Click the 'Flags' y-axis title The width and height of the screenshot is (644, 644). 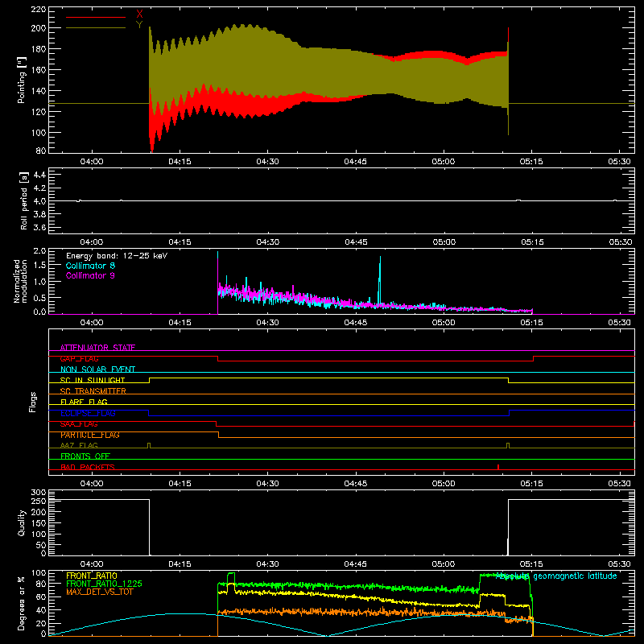33,402
